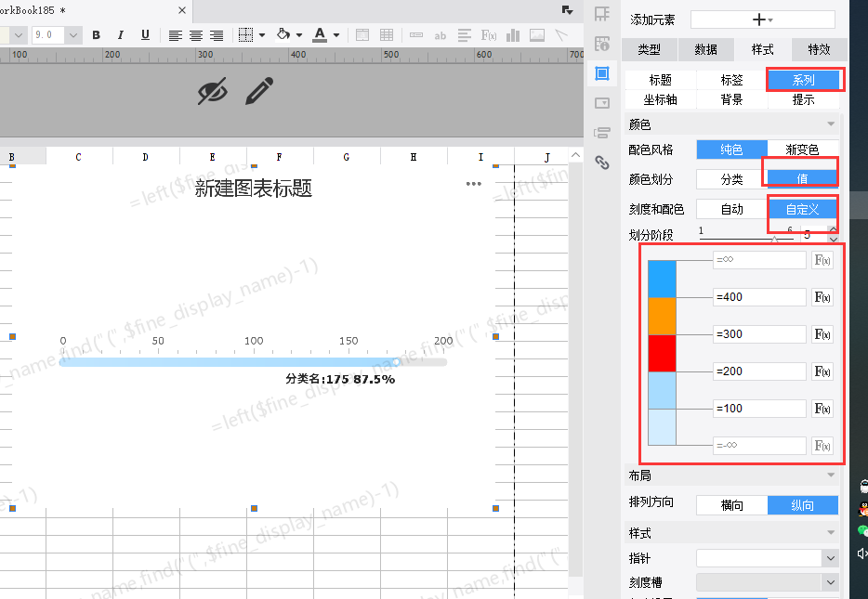868x599 pixels.
Task: Select 渐变色 gradient color style
Action: tap(803, 150)
